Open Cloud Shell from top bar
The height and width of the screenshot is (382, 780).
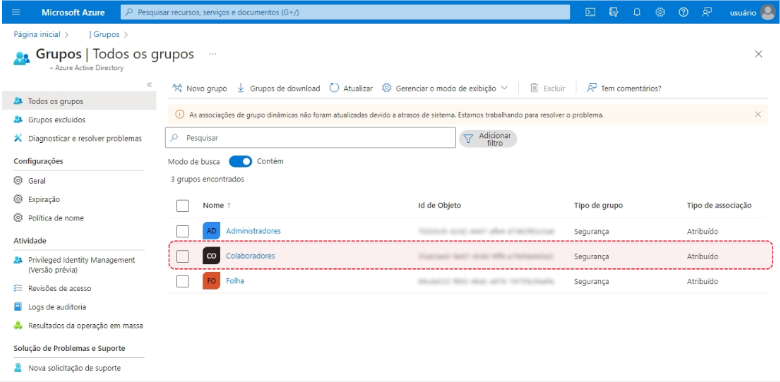coord(590,12)
